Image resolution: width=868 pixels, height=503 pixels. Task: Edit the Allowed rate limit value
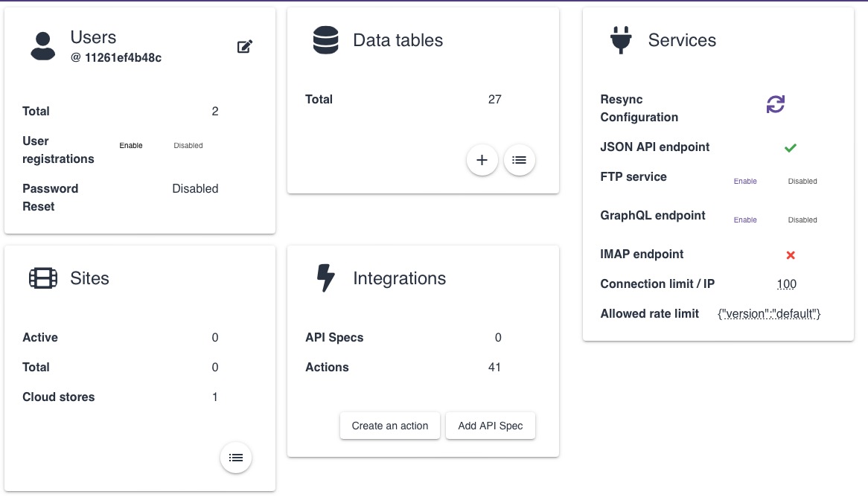[770, 313]
